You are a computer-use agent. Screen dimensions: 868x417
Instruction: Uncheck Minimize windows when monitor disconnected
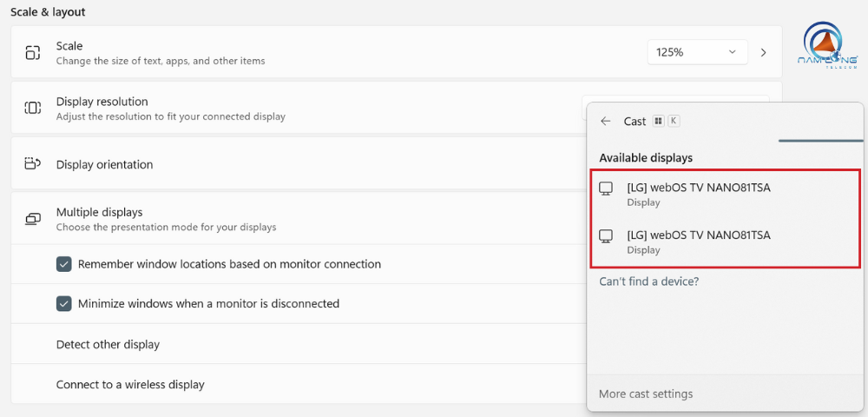[64, 304]
